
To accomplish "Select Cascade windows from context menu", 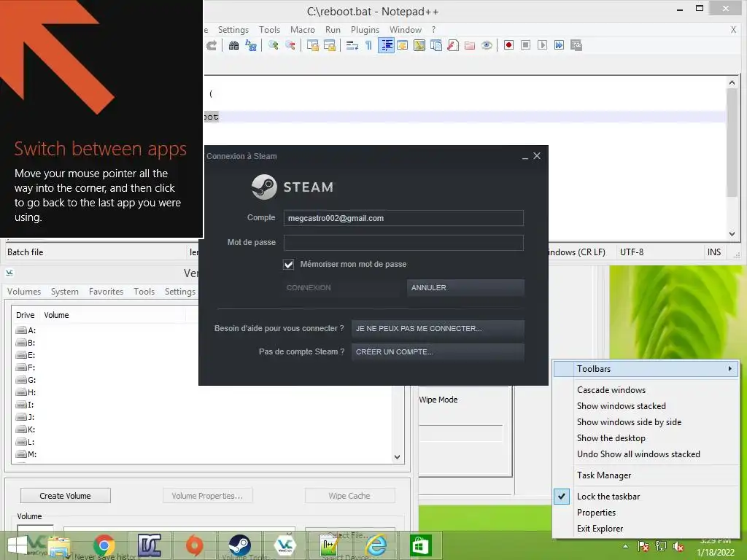I will (611, 390).
